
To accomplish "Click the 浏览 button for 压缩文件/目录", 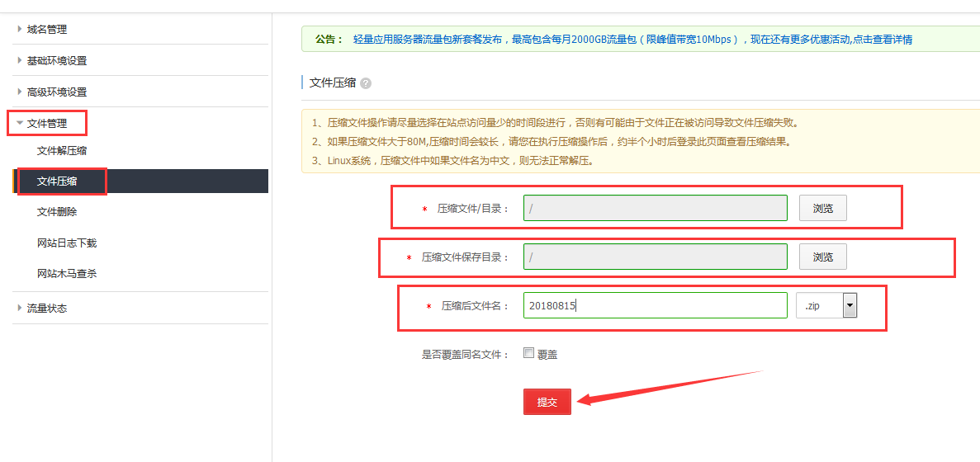I will pyautogui.click(x=823, y=208).
